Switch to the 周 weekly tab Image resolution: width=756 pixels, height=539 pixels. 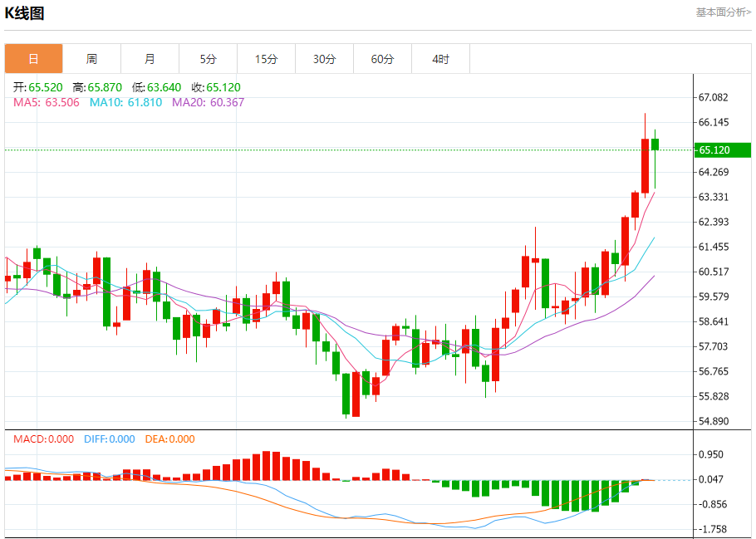click(x=91, y=59)
